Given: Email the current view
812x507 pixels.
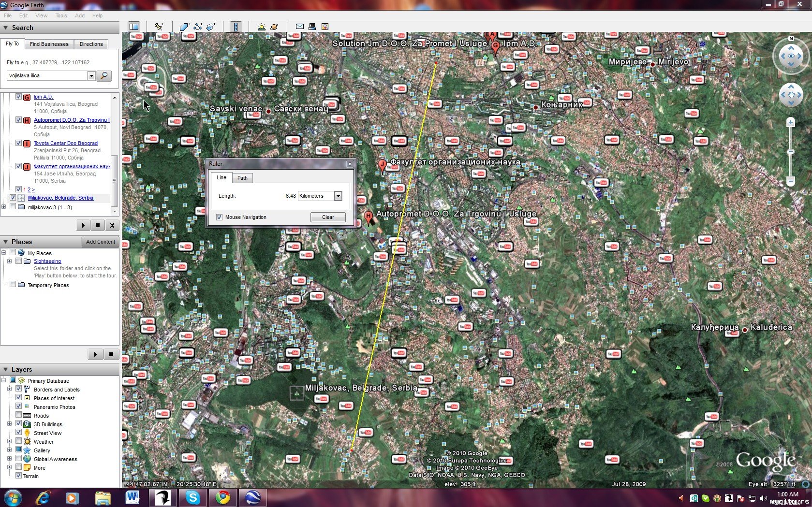Looking at the screenshot, I should (x=300, y=27).
